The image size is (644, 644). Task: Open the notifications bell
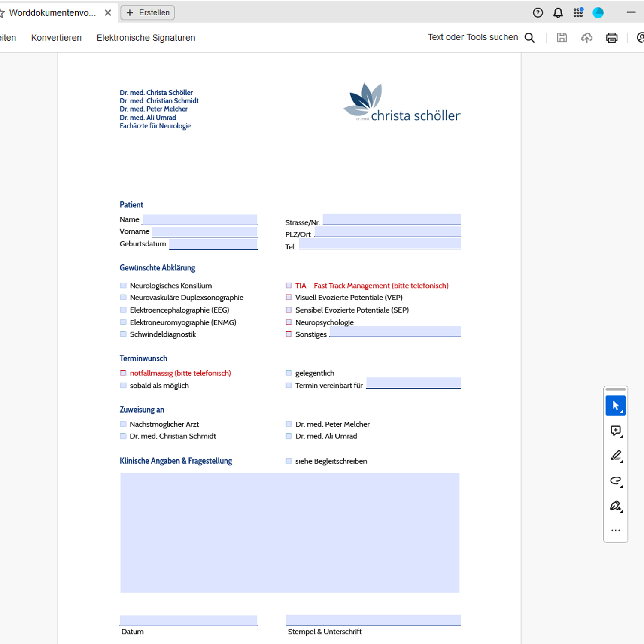558,13
